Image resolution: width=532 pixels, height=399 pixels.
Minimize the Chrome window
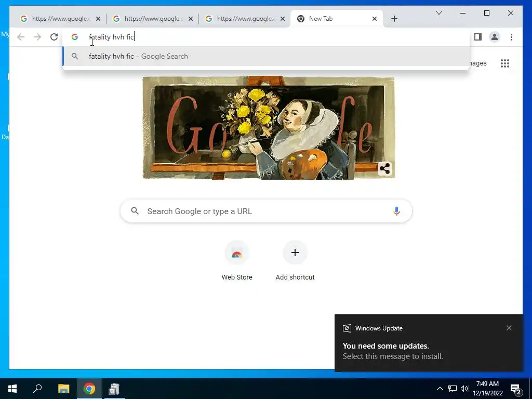point(463,13)
